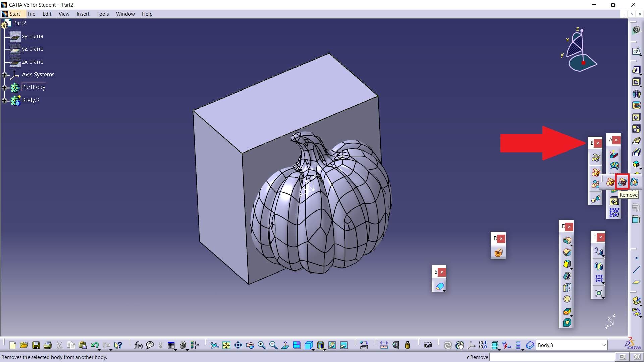This screenshot has width=644, height=362.
Task: Select the Shaft tool
Action: (636, 94)
